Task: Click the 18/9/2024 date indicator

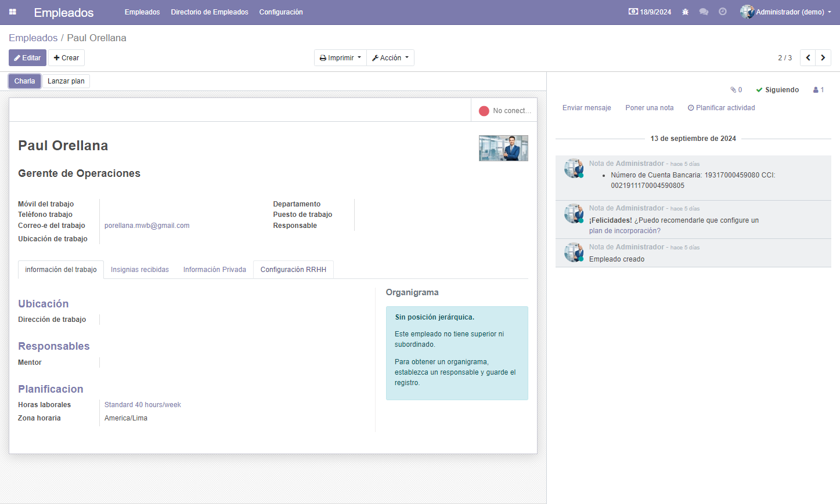Action: (650, 12)
